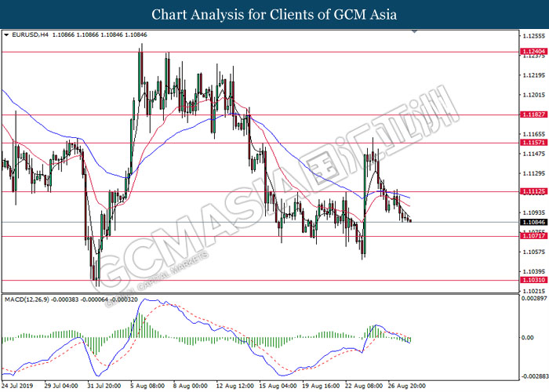Click the chart title banner text
The image size is (549, 392).
click(274, 14)
